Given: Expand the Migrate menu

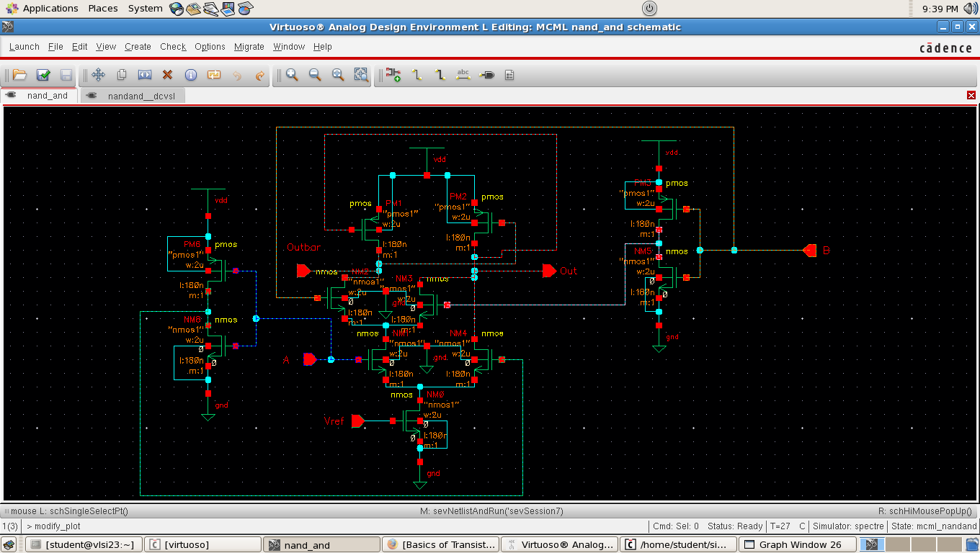Looking at the screenshot, I should pos(249,47).
